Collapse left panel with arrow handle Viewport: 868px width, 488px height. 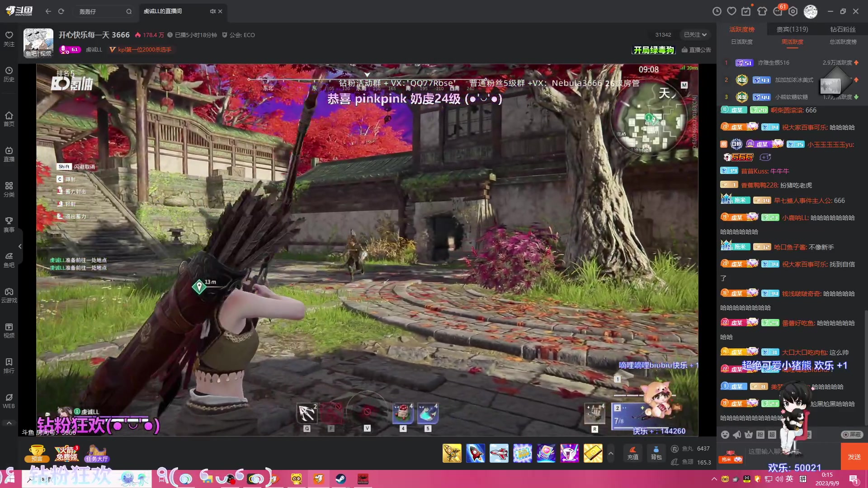coord(20,246)
